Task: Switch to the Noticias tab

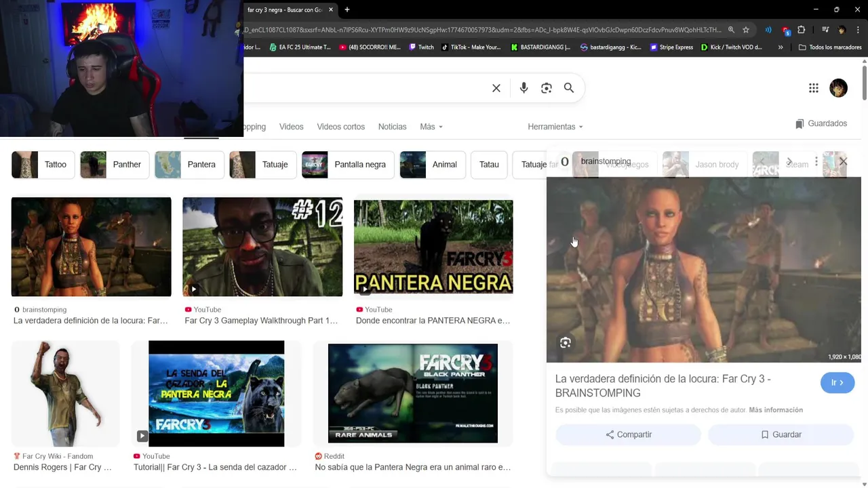Action: click(392, 127)
